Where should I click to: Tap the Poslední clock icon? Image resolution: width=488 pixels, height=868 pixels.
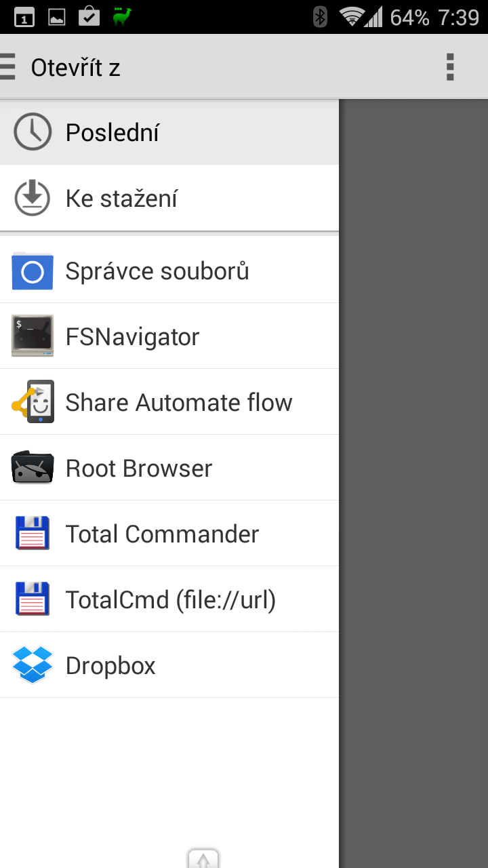click(33, 132)
